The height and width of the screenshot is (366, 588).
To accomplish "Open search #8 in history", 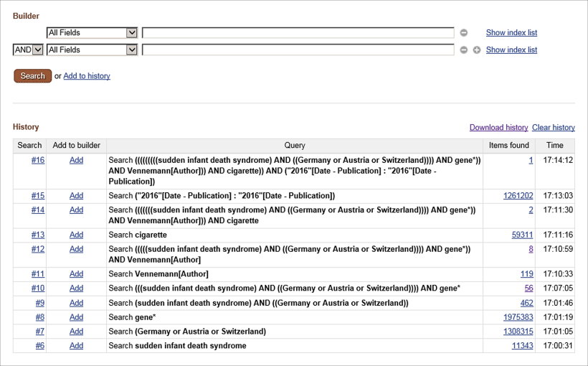I will click(40, 317).
